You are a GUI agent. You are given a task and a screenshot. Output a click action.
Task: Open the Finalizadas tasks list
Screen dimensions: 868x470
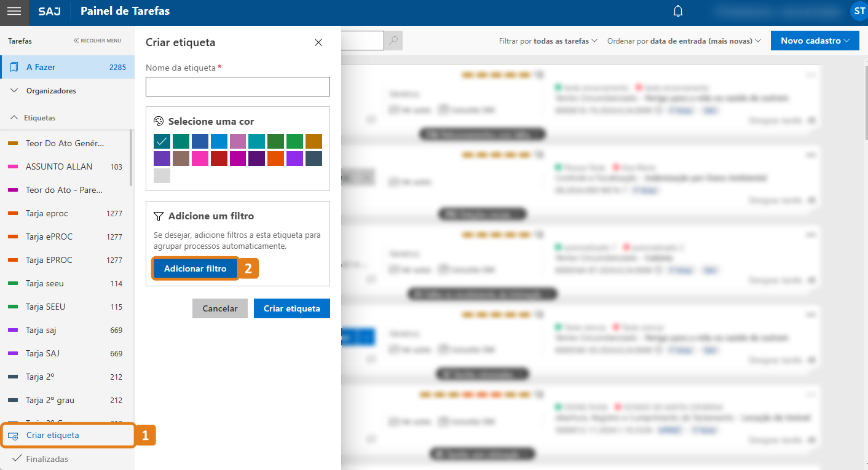(47, 459)
